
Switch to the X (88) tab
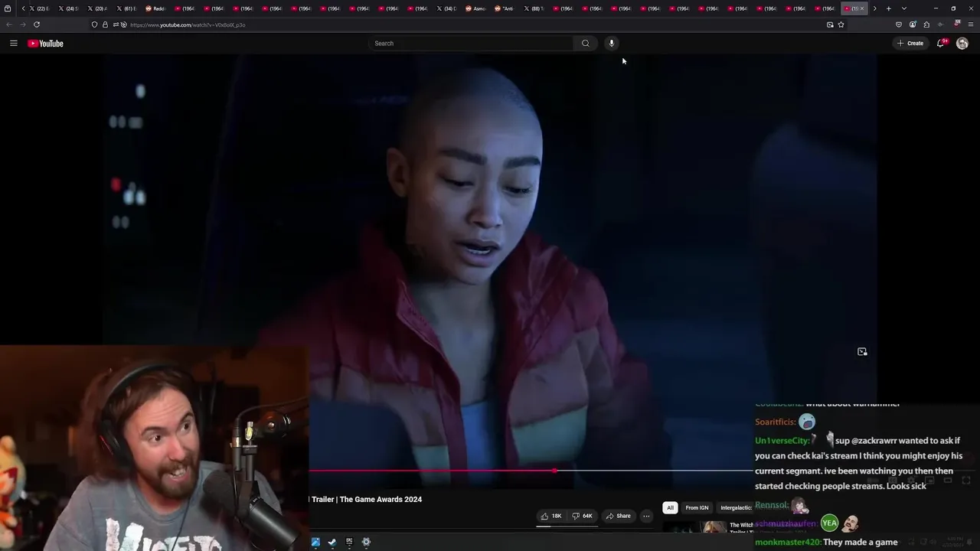pos(534,8)
